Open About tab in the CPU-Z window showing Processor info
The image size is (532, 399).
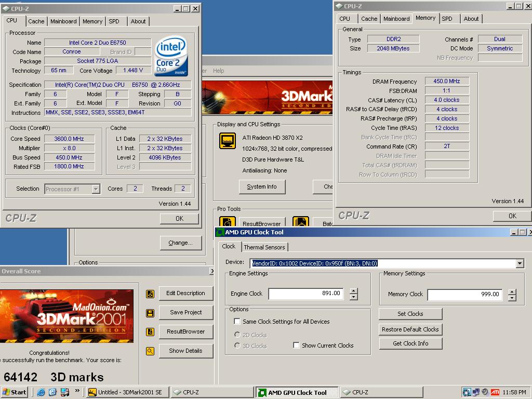[x=138, y=21]
